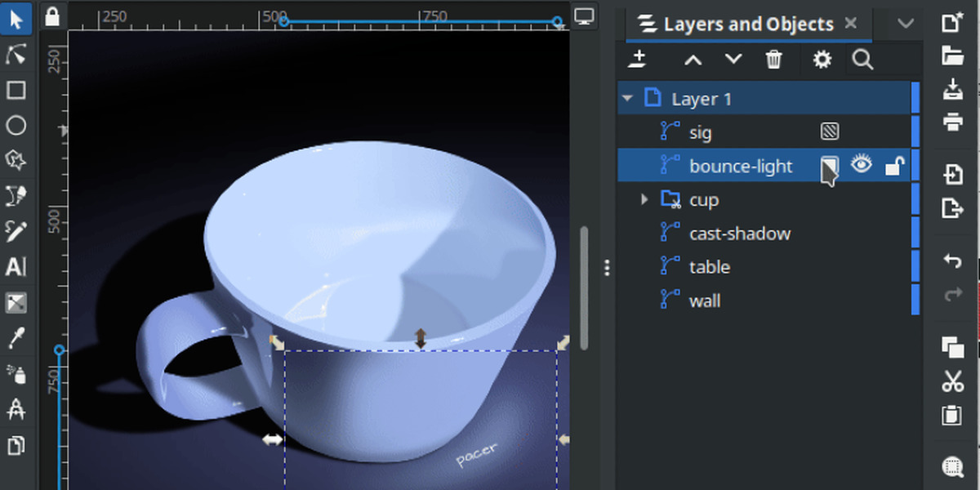The width and height of the screenshot is (980, 490).
Task: Select the Text tool
Action: (16, 267)
